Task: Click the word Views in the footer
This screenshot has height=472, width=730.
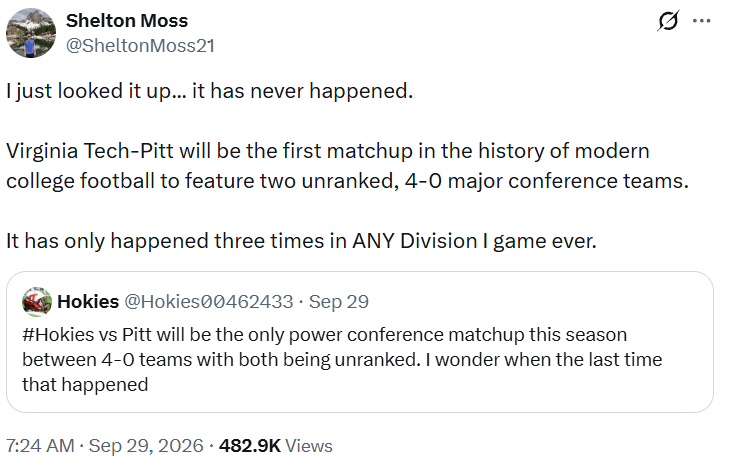Action: (309, 446)
